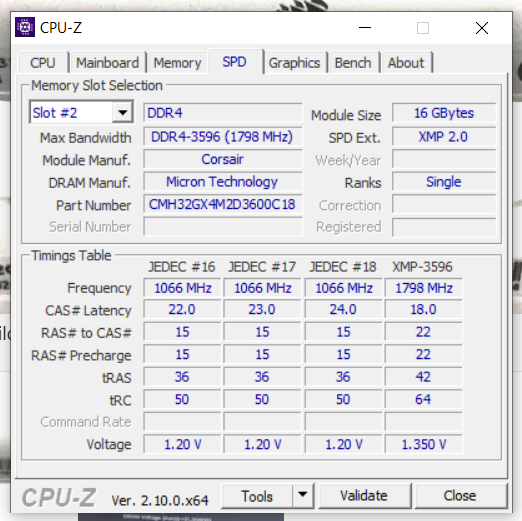The image size is (522, 521).
Task: Click the Part Number label
Action: pos(94,205)
